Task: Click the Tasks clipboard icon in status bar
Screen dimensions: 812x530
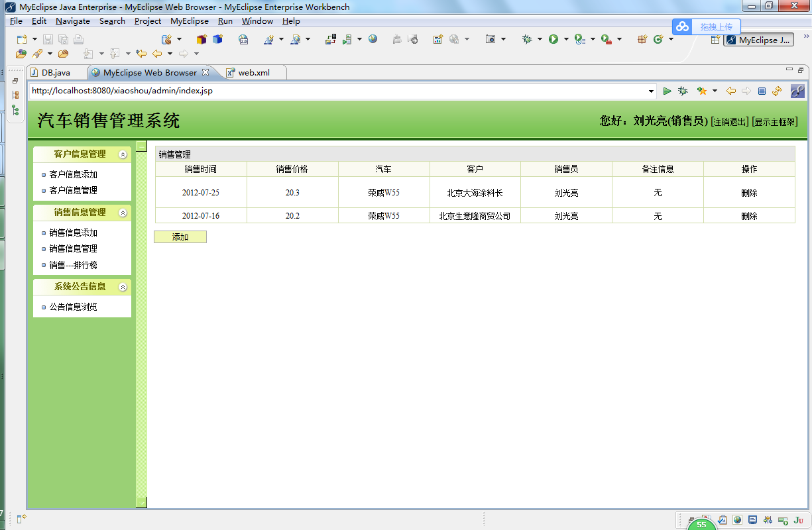Action: [723, 520]
